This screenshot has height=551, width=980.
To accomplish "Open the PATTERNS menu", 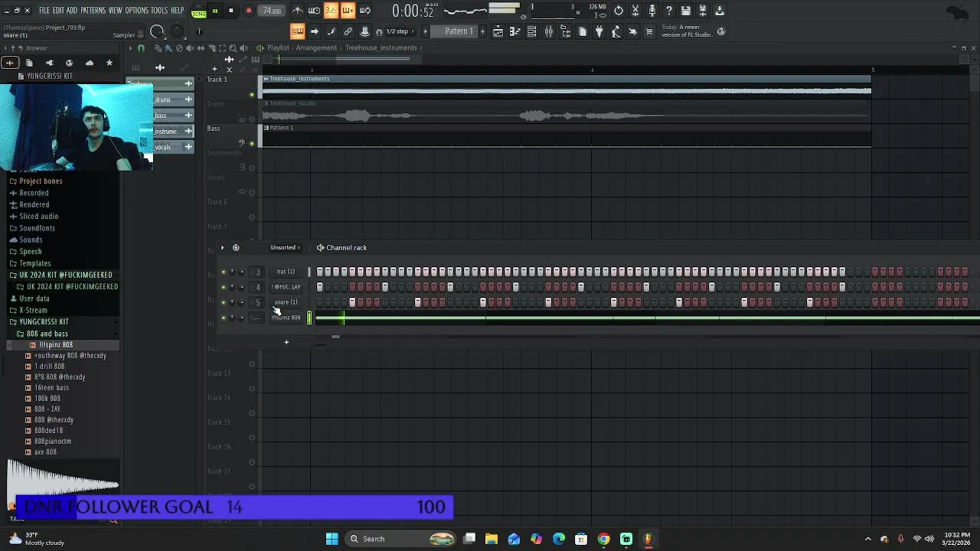I will 93,11.
